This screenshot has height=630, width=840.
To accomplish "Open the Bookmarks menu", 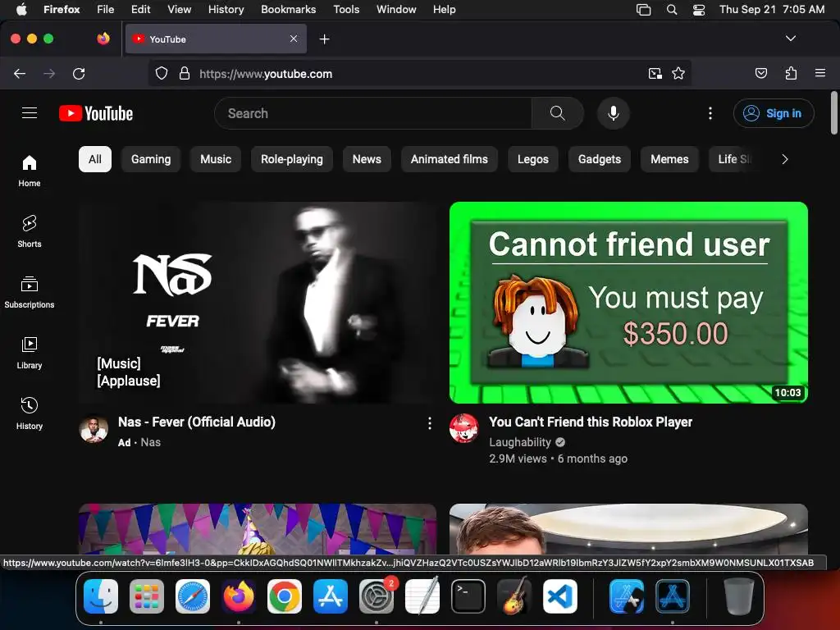I will (288, 10).
